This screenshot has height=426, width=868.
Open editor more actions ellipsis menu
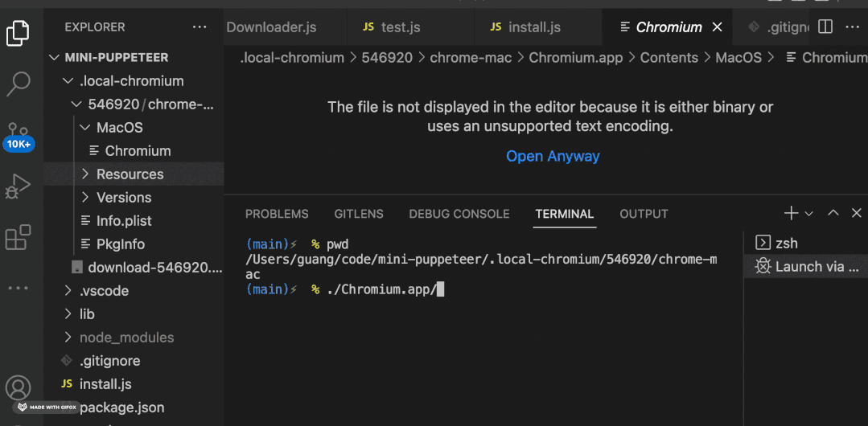click(853, 27)
